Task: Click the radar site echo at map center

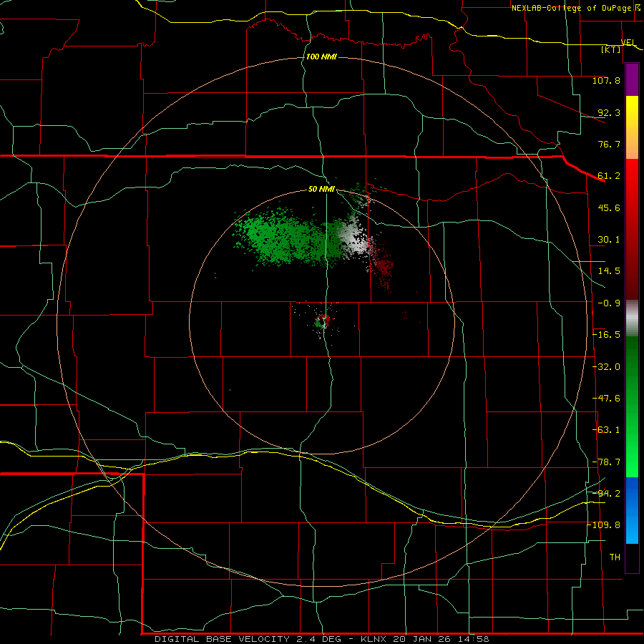Action: click(x=321, y=321)
